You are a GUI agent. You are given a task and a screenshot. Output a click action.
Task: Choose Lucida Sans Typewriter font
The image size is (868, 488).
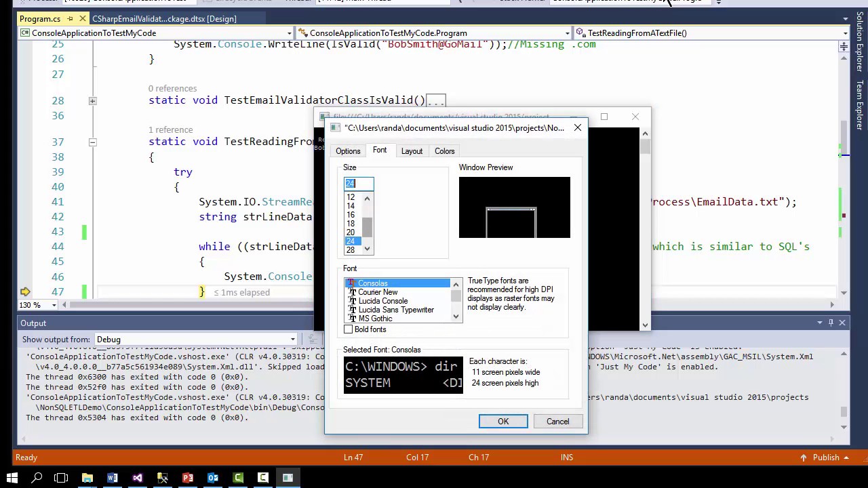(397, 310)
